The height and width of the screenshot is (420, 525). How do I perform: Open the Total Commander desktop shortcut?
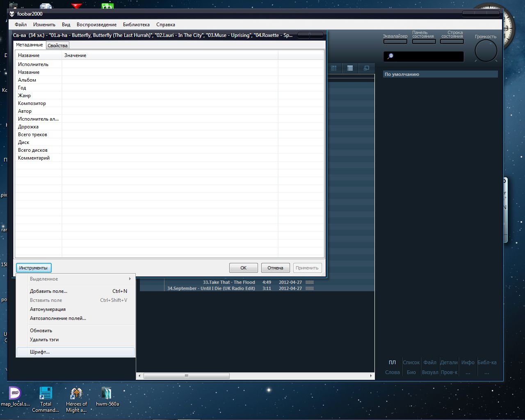[46, 400]
